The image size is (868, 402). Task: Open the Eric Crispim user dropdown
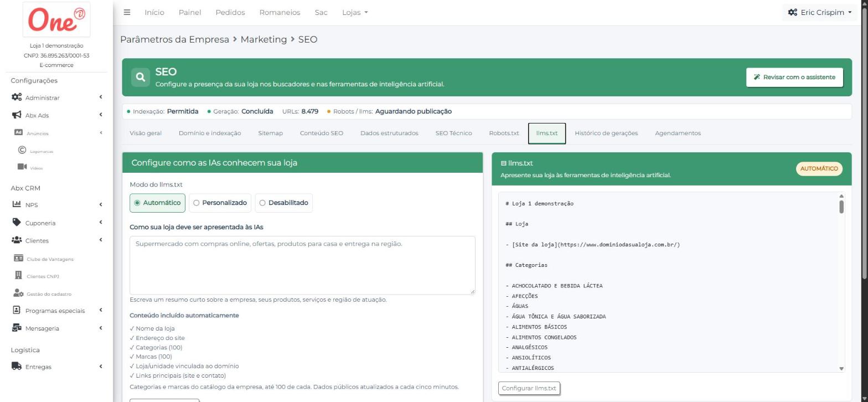point(820,12)
